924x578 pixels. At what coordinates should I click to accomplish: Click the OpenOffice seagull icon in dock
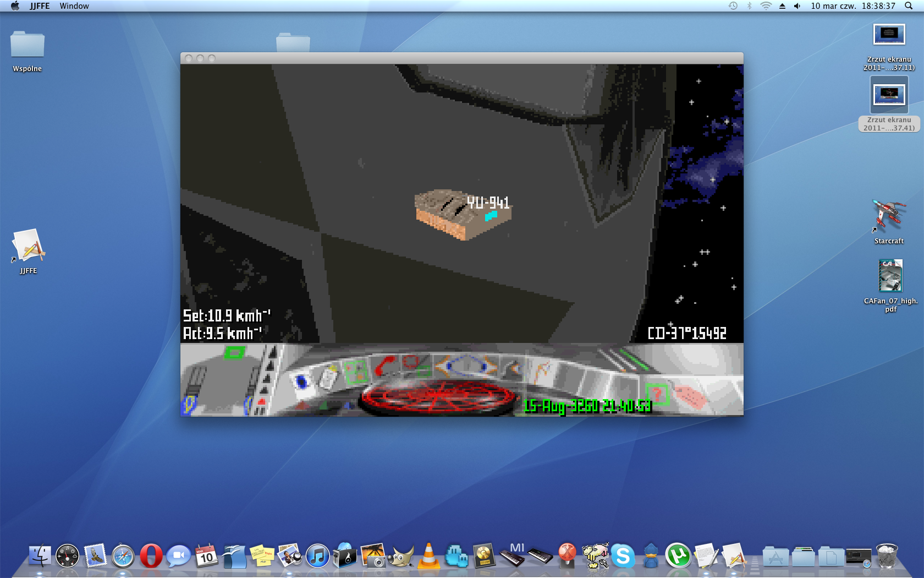[x=234, y=556]
